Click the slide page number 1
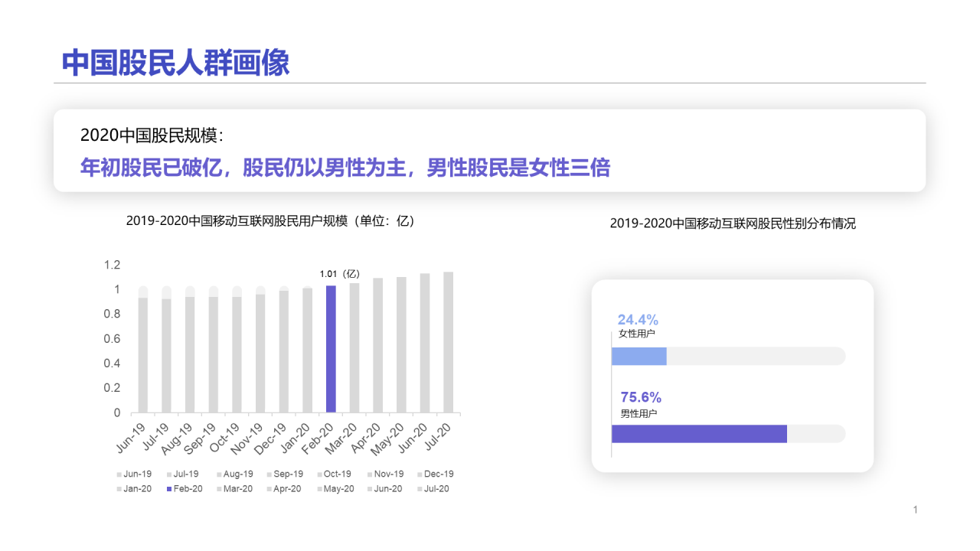980x551 pixels. pos(915,510)
